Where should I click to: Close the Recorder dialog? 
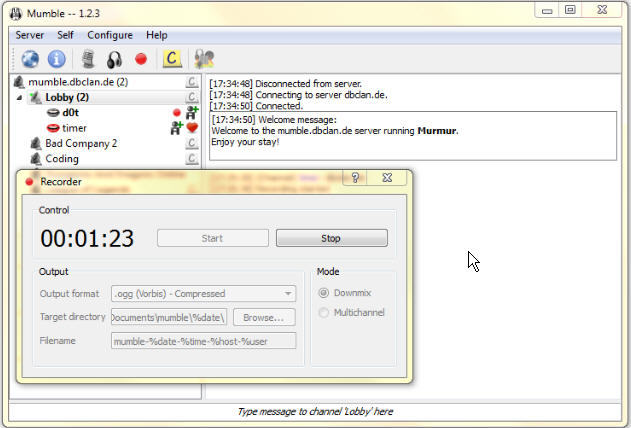coord(387,177)
